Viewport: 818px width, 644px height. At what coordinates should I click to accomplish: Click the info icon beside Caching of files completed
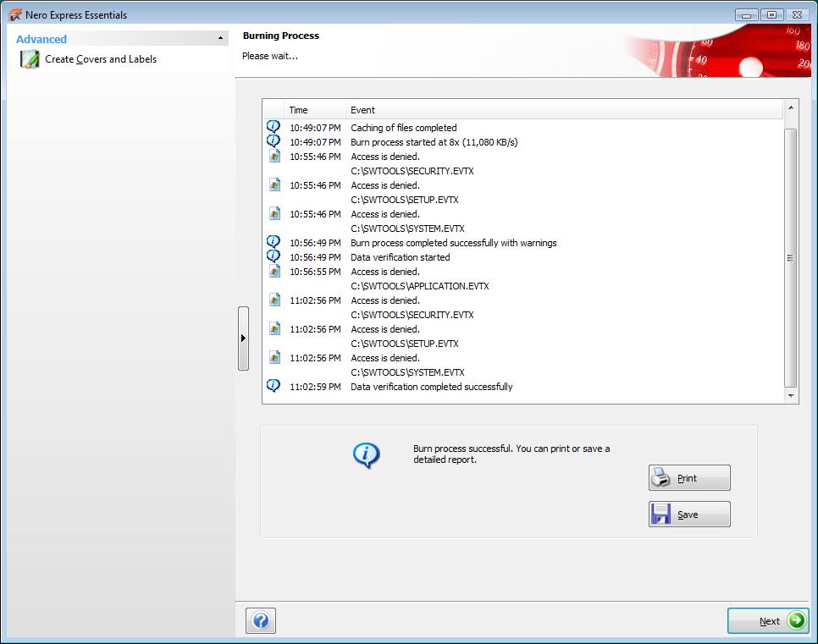(x=274, y=127)
